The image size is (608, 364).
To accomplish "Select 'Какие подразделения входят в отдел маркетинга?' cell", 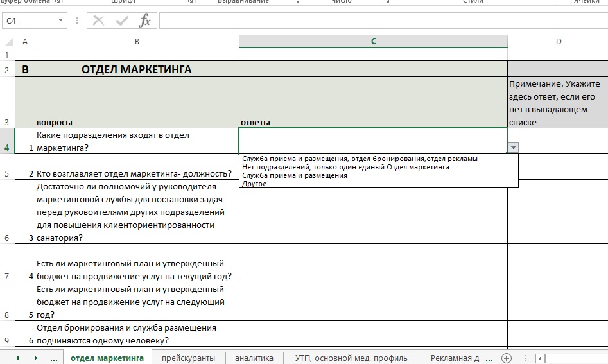I will (137, 141).
